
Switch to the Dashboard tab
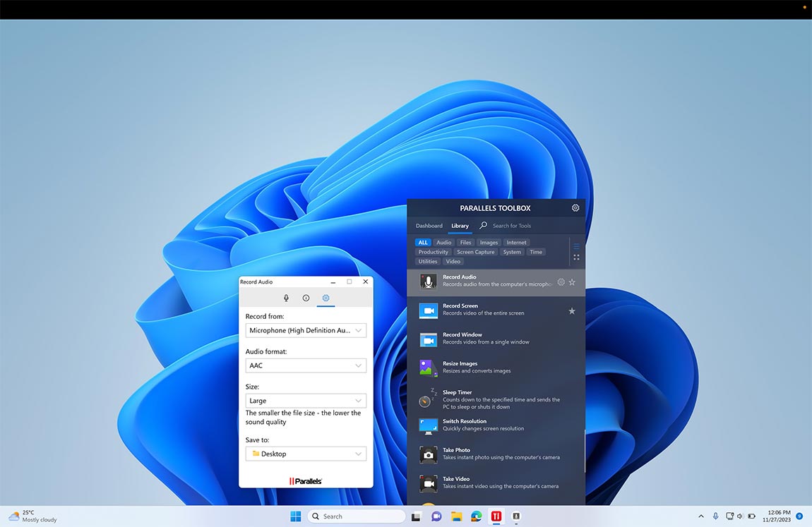429,225
